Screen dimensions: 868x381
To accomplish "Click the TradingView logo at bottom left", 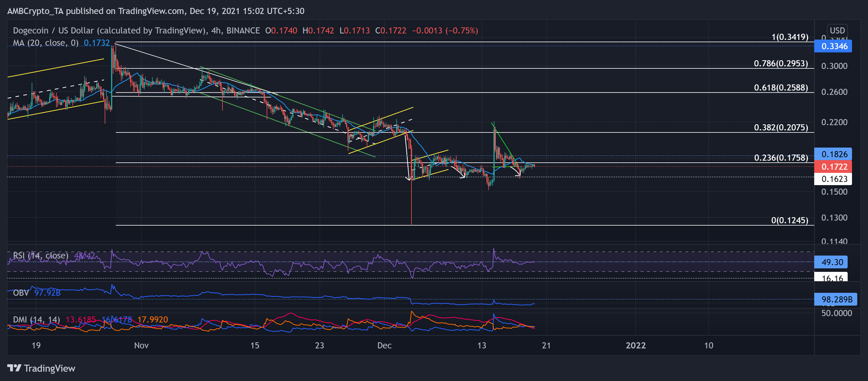I will [x=41, y=368].
